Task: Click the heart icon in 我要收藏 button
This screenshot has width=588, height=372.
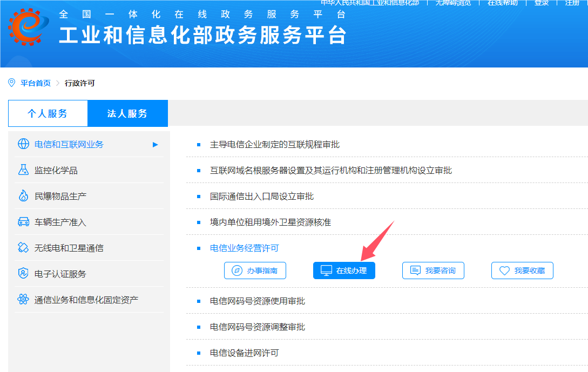Action: [505, 270]
